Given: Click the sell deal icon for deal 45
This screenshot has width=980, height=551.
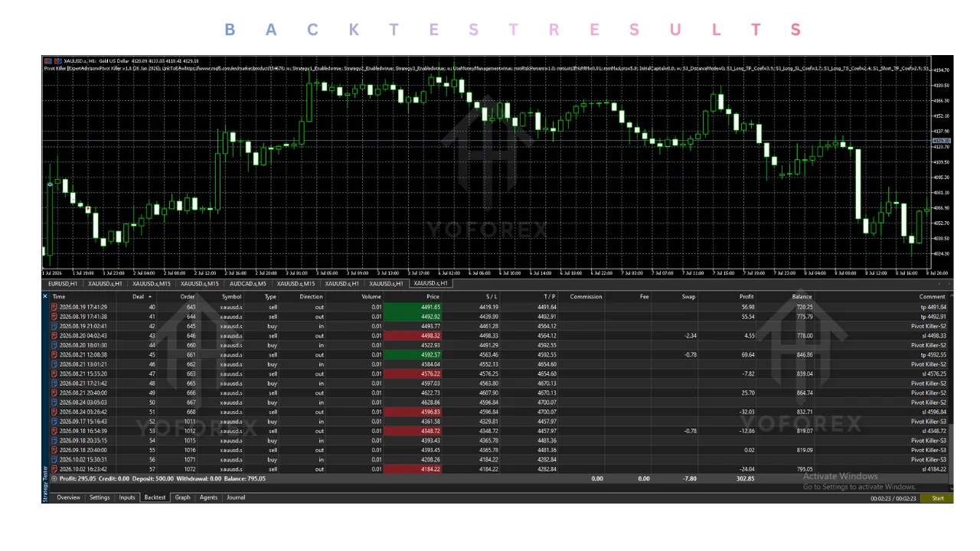Looking at the screenshot, I should pyautogui.click(x=54, y=355).
